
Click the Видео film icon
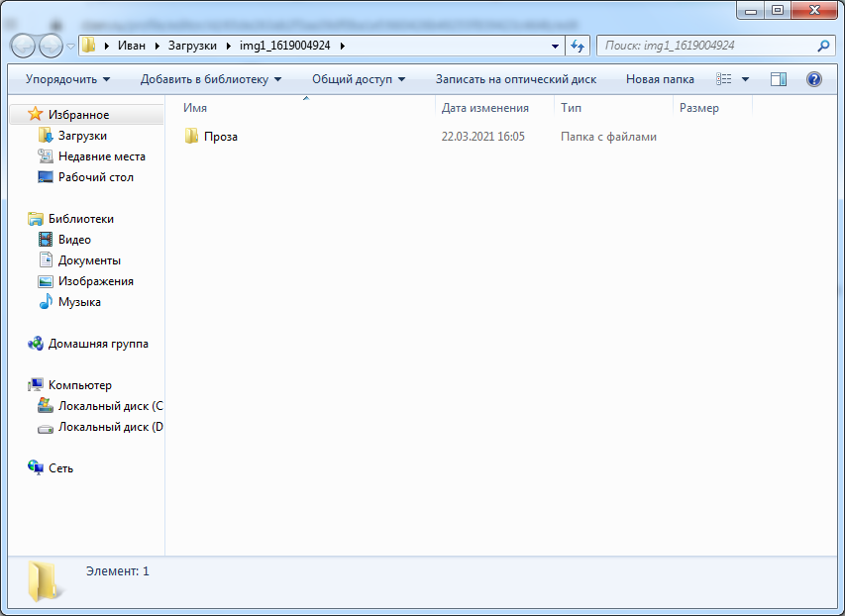[46, 240]
